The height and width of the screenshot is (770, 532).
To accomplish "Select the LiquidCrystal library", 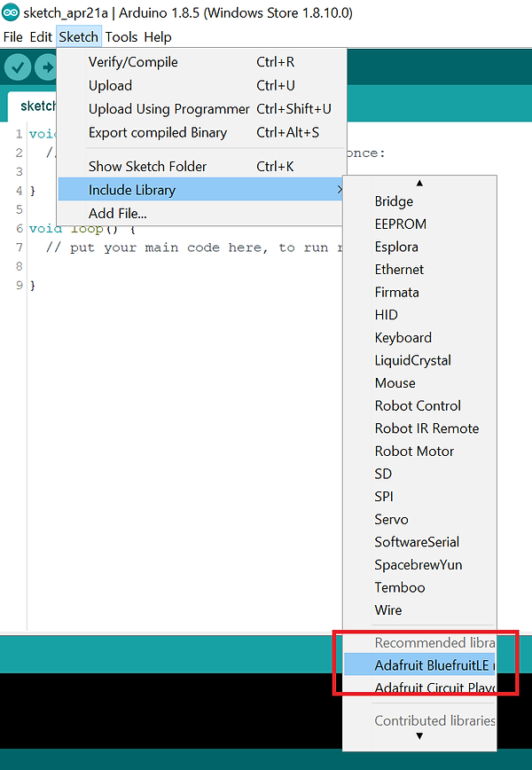I will pos(419,360).
